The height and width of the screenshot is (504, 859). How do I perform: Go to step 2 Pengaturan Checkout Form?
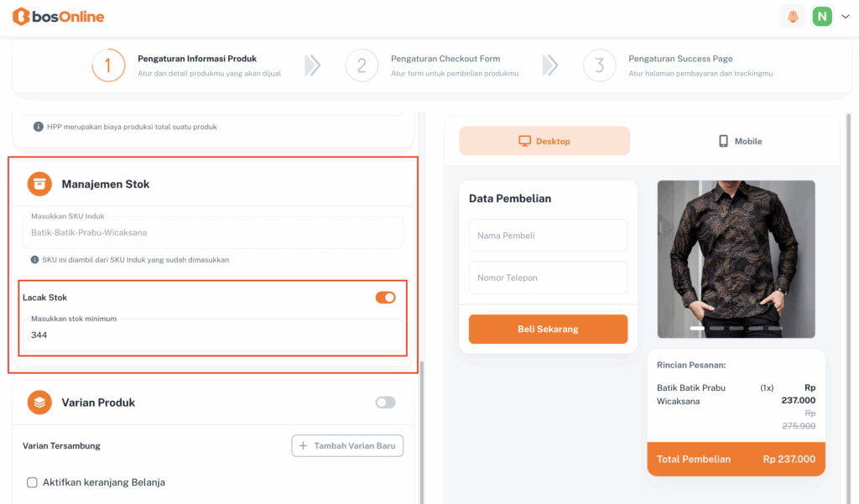[x=445, y=60]
